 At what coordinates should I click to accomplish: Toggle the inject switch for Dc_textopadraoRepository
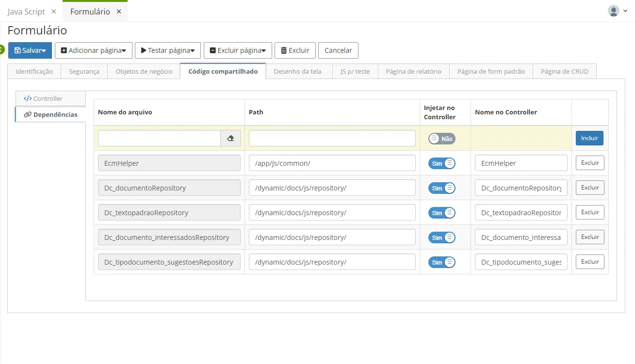pos(441,213)
